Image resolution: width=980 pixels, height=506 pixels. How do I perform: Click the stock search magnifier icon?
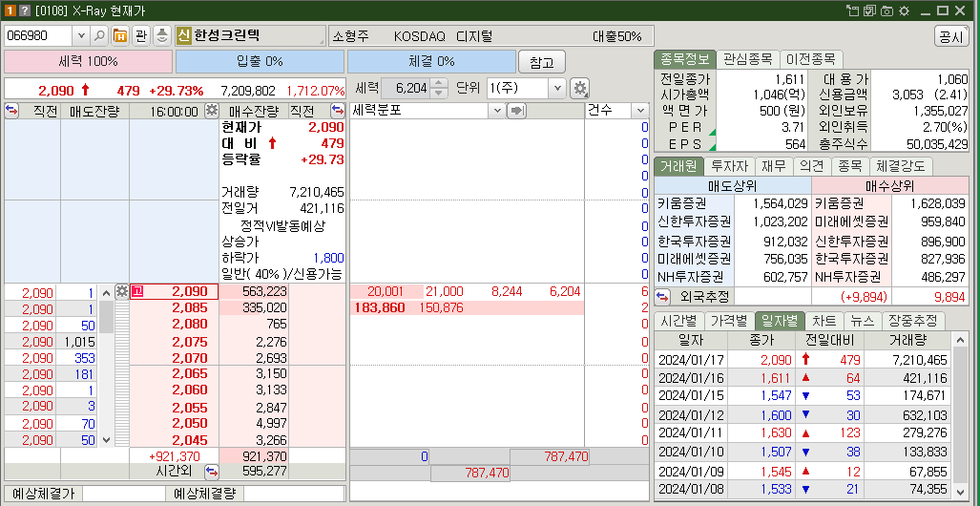pyautogui.click(x=100, y=35)
